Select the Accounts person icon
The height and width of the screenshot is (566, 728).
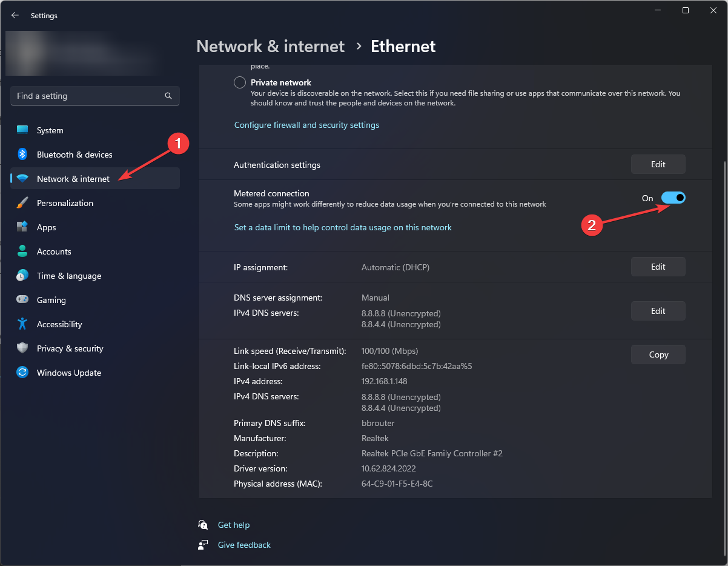click(22, 251)
